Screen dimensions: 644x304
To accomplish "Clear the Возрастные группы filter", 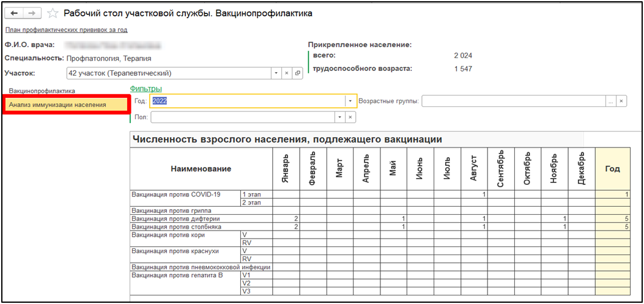I will tap(621, 101).
